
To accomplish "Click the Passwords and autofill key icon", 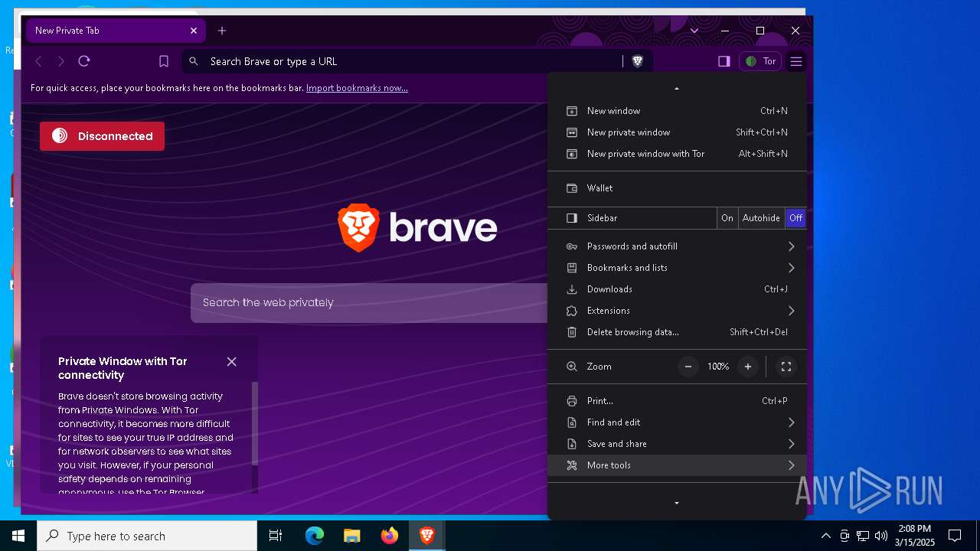I will click(x=571, y=246).
